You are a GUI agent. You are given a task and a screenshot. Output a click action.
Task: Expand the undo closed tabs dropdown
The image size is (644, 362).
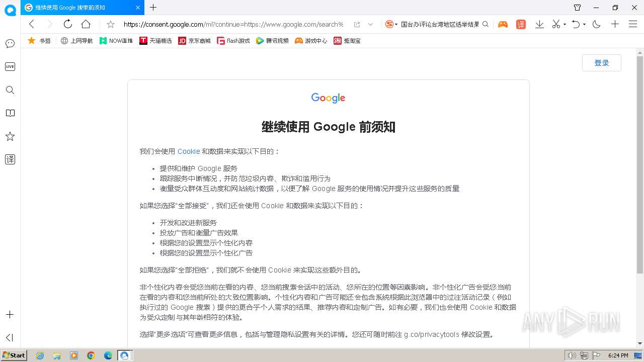(x=584, y=24)
